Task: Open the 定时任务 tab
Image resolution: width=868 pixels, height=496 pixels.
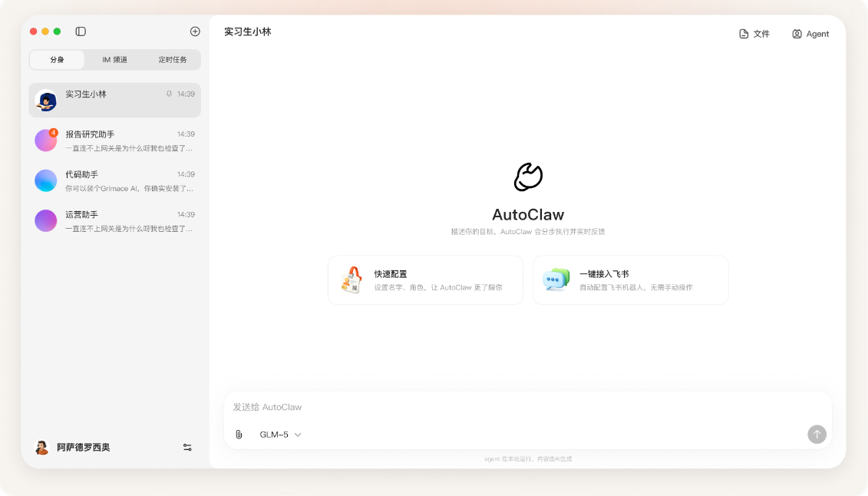Action: click(x=173, y=60)
